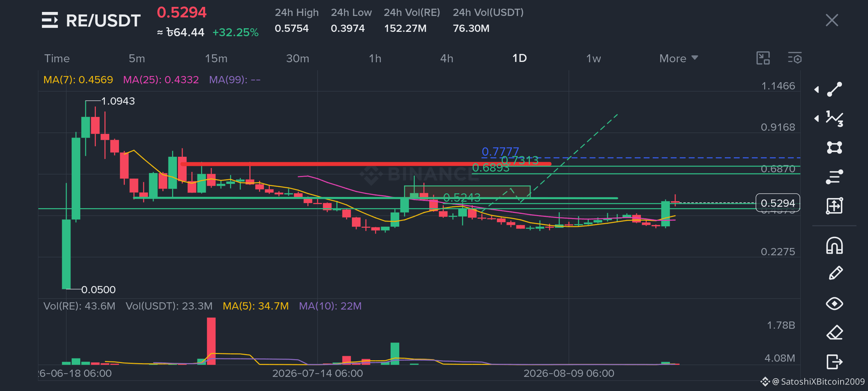Select the Fibonacci levels tool

point(834,177)
